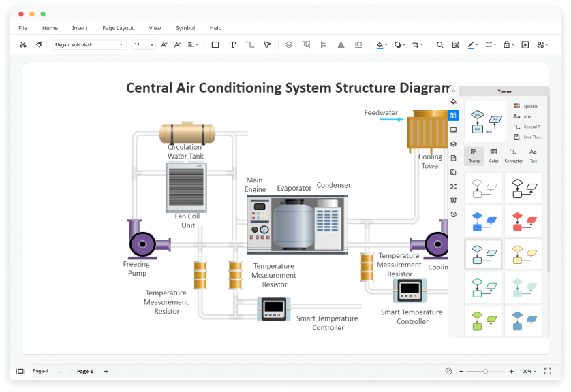Click the Layers stack icon in toolbar
The width and height of the screenshot is (571, 392).
[x=289, y=45]
